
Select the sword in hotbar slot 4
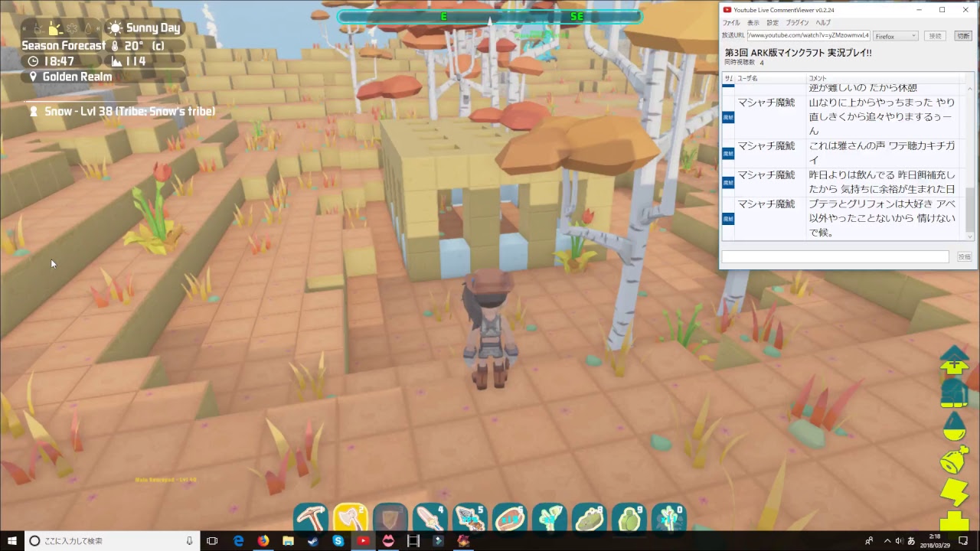pos(430,517)
